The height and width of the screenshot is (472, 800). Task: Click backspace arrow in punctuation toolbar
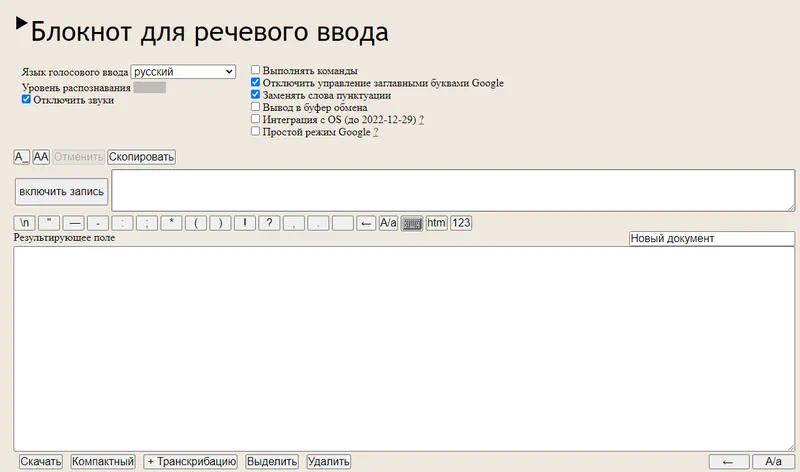(366, 223)
